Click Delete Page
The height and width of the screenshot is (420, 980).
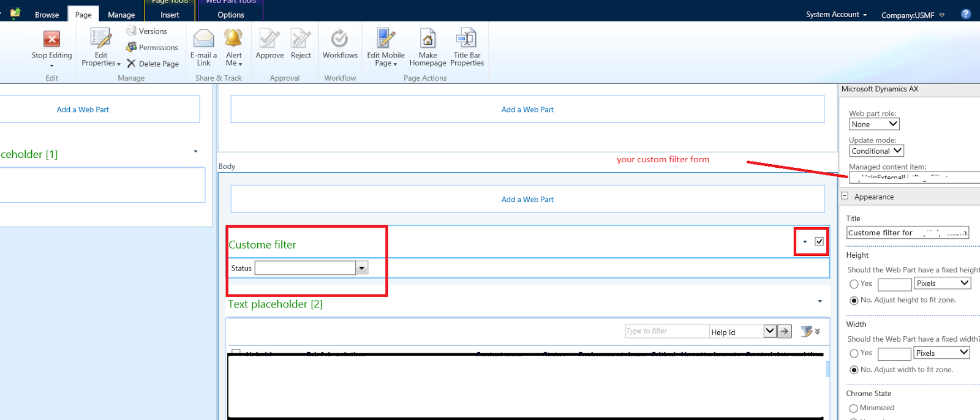(153, 64)
